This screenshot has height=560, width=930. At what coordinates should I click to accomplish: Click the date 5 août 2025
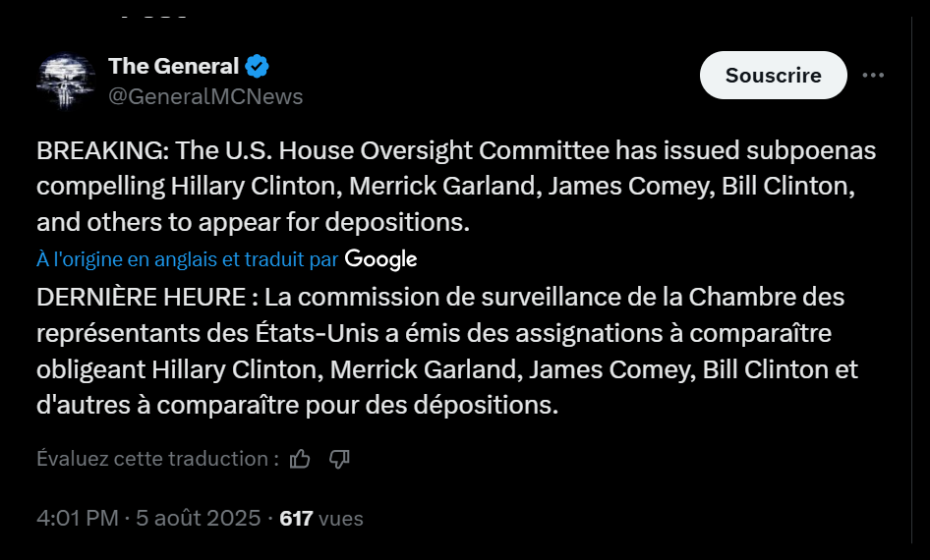[197, 518]
